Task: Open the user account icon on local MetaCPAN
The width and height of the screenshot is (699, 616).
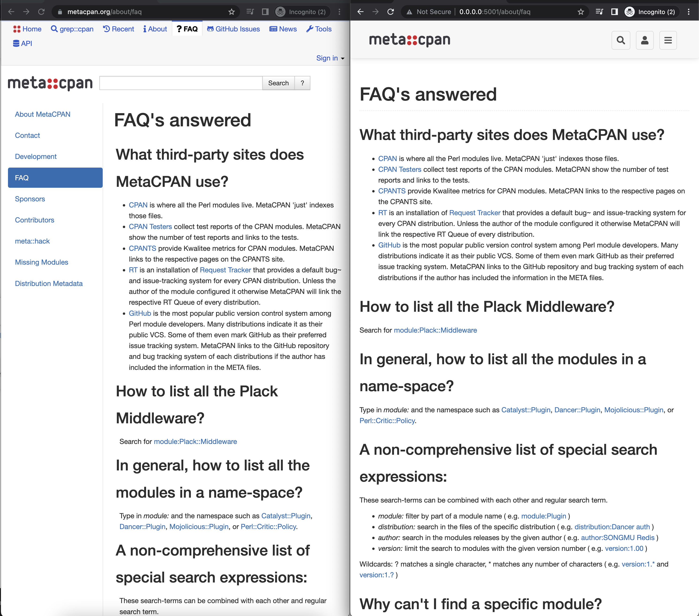Action: tap(645, 40)
